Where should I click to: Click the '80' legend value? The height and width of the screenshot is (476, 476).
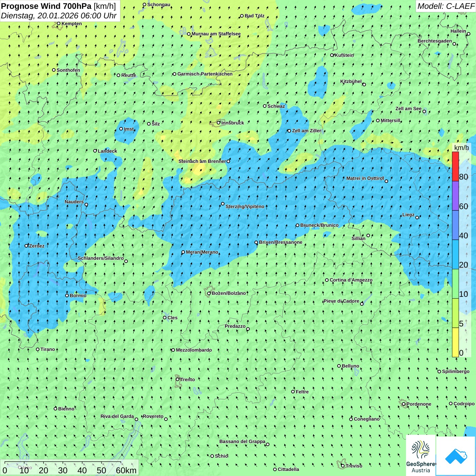(463, 177)
